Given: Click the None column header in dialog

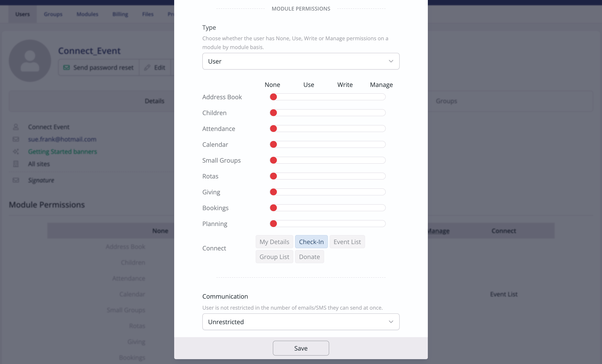Looking at the screenshot, I should pyautogui.click(x=272, y=85).
